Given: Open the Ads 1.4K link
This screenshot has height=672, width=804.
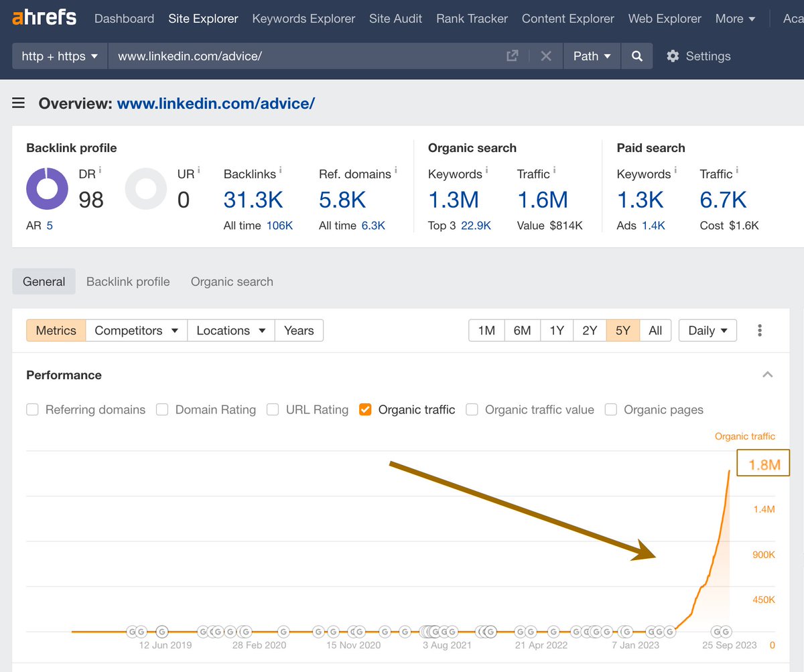Looking at the screenshot, I should coord(653,226).
